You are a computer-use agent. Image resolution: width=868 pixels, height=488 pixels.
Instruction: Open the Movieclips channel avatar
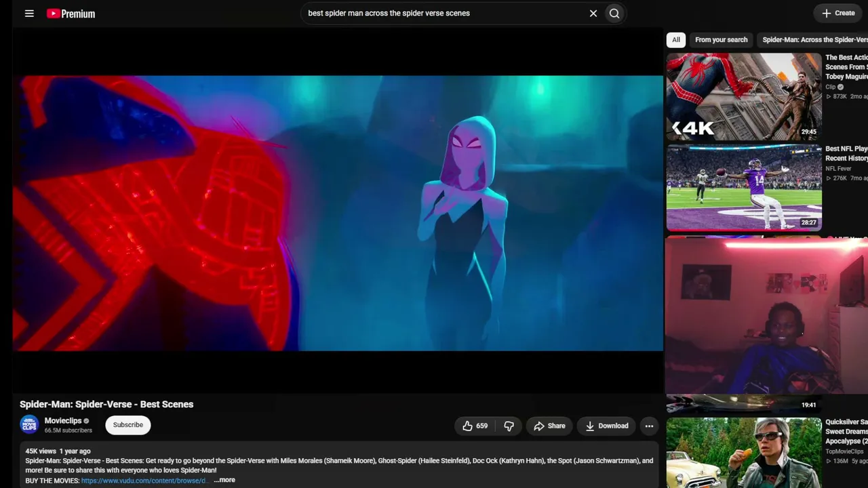pyautogui.click(x=29, y=425)
